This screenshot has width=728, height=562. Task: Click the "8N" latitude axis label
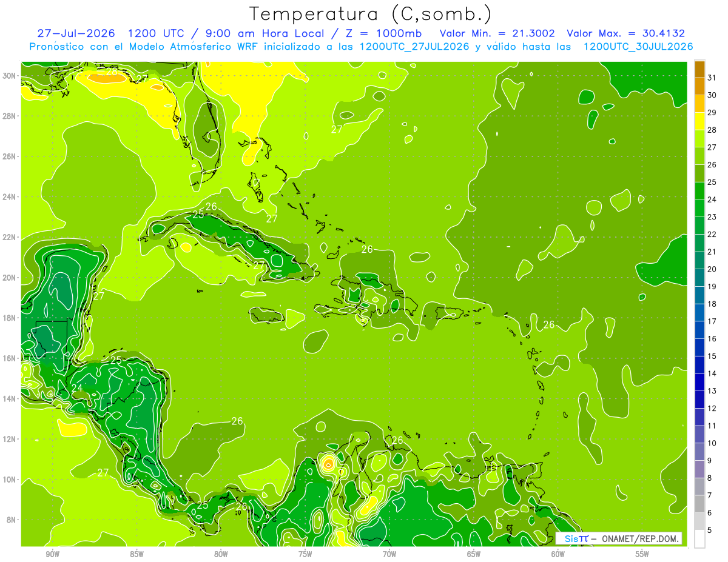tap(12, 520)
